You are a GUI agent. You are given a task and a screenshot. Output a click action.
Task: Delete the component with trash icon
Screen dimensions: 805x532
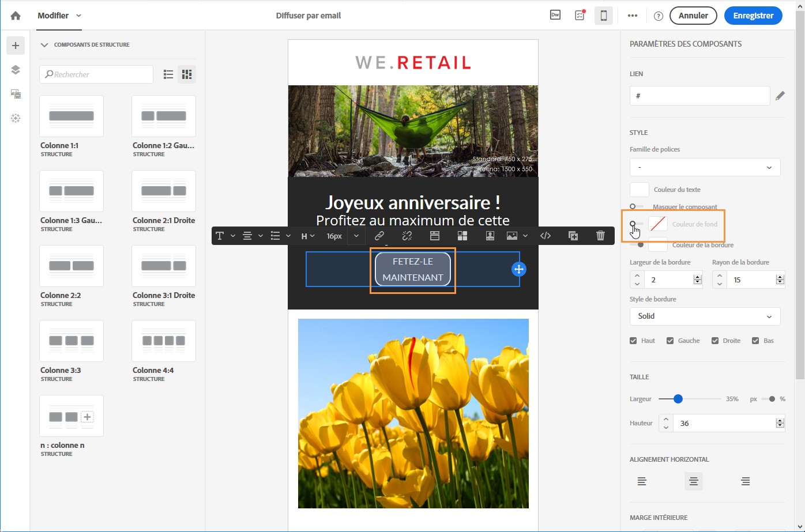pyautogui.click(x=600, y=236)
